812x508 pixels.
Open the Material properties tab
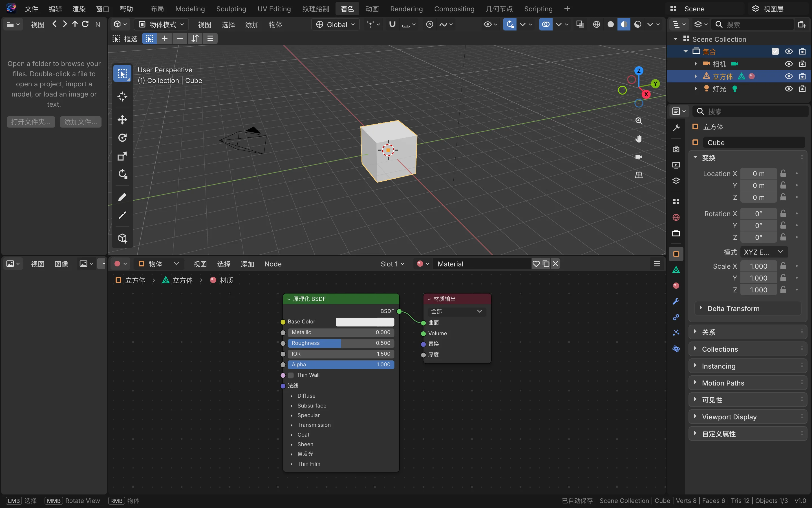coord(676,286)
